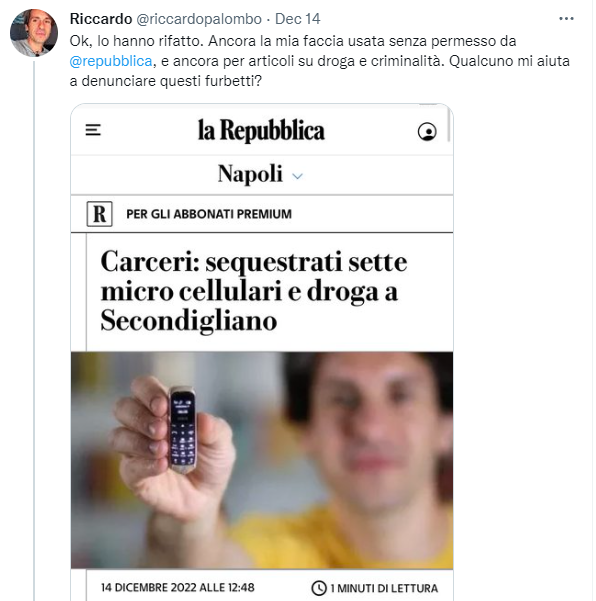
Task: Open Riccardo's profile avatar picture
Action: (34, 33)
